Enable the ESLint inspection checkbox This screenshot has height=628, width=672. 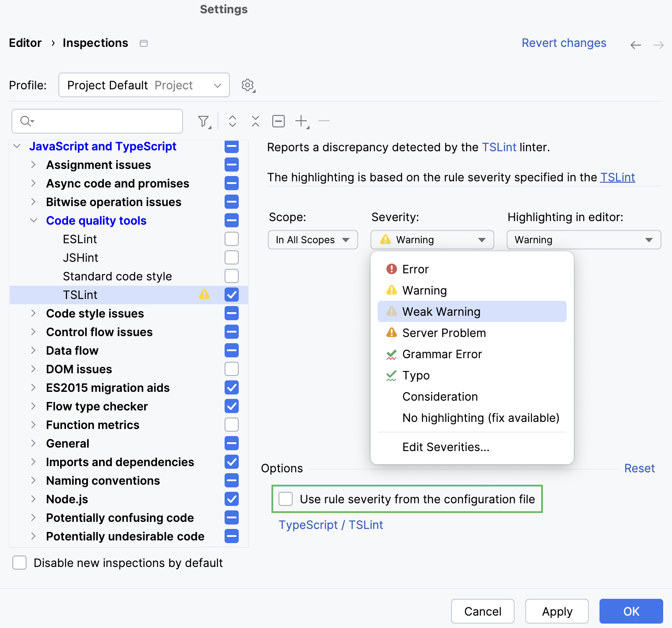click(231, 239)
